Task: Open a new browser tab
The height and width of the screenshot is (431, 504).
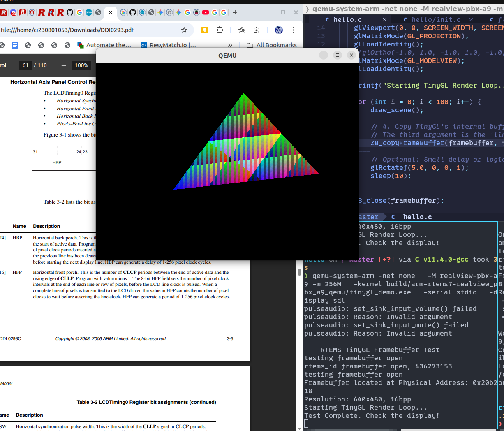Action: pyautogui.click(x=235, y=12)
